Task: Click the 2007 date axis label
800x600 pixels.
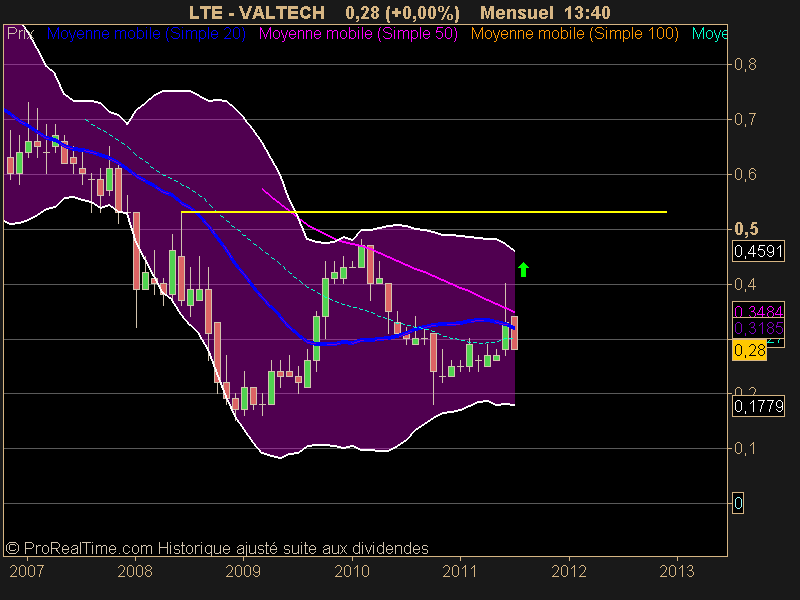Action: (27, 571)
